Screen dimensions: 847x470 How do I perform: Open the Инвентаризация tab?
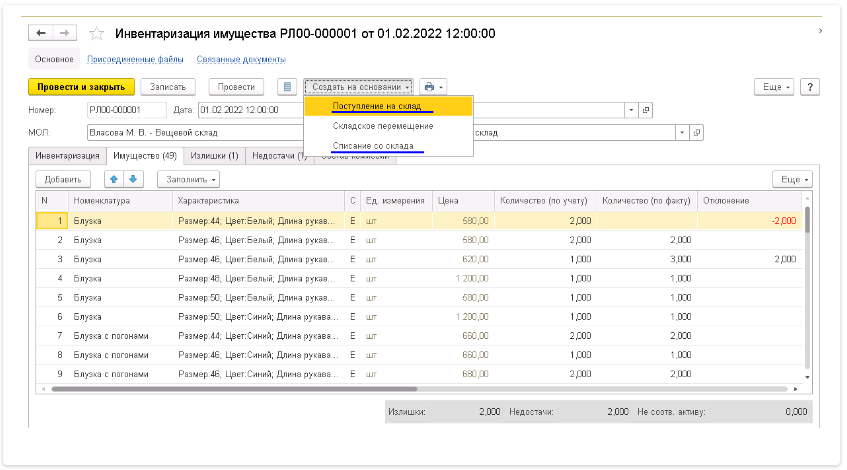(x=67, y=156)
